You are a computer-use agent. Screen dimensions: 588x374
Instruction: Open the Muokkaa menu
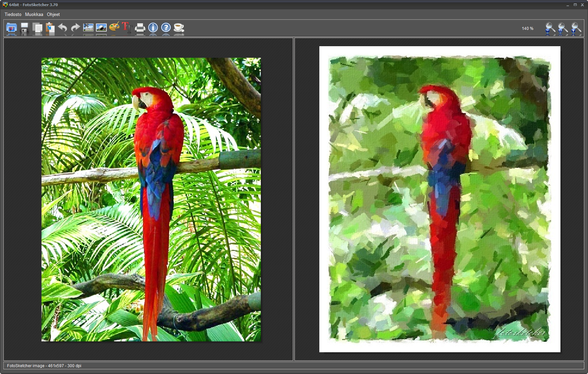coord(34,15)
